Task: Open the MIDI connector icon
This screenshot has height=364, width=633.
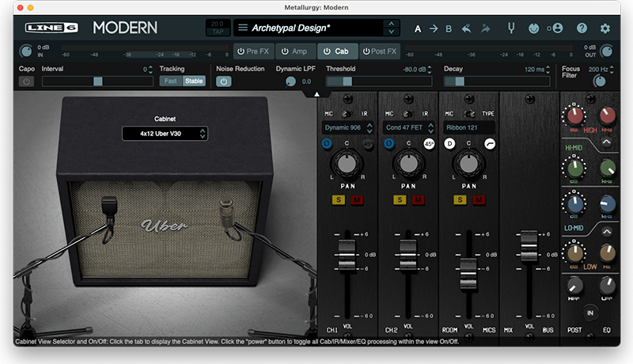Action: click(533, 28)
